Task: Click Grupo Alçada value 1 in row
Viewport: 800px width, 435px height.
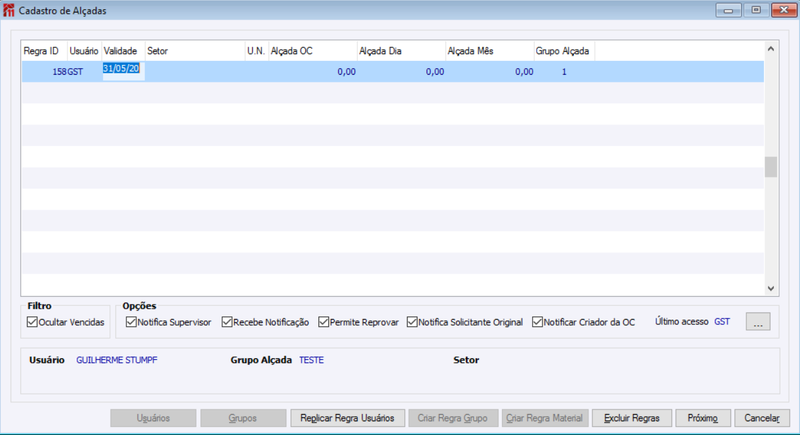Action: click(564, 72)
